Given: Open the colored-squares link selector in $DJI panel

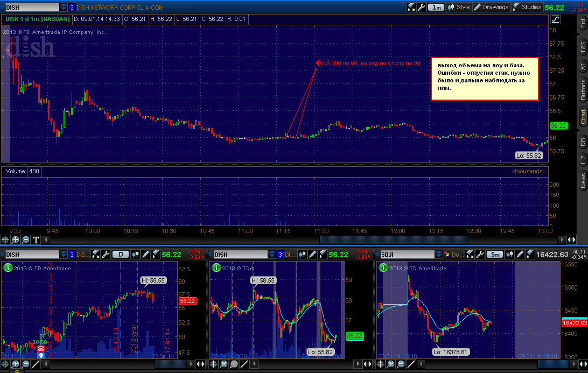Looking at the screenshot, I should [x=447, y=255].
